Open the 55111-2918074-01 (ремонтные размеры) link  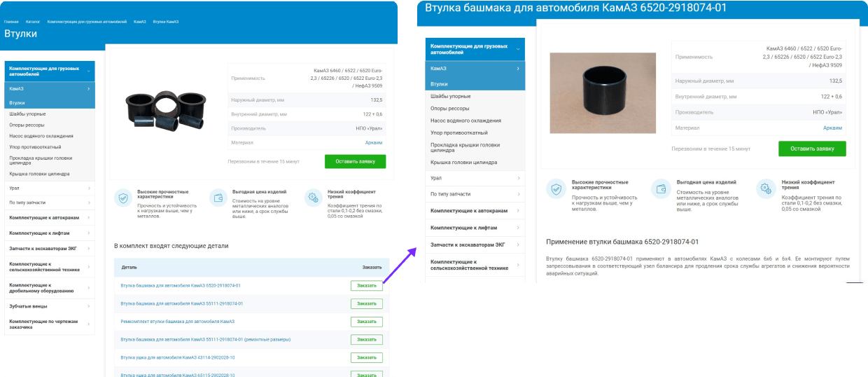[x=206, y=339]
